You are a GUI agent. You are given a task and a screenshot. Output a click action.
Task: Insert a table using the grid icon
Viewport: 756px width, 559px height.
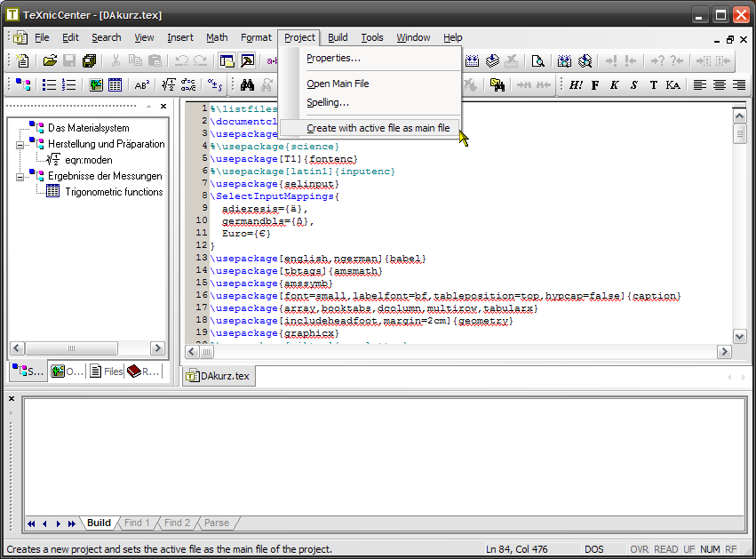click(x=115, y=85)
